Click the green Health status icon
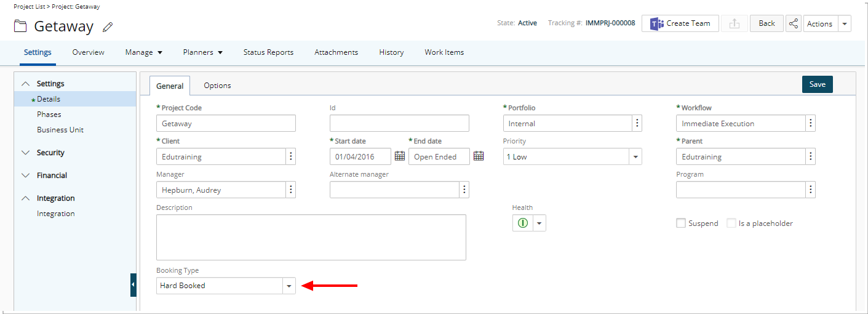Viewport: 868px width, 314px height. (523, 223)
